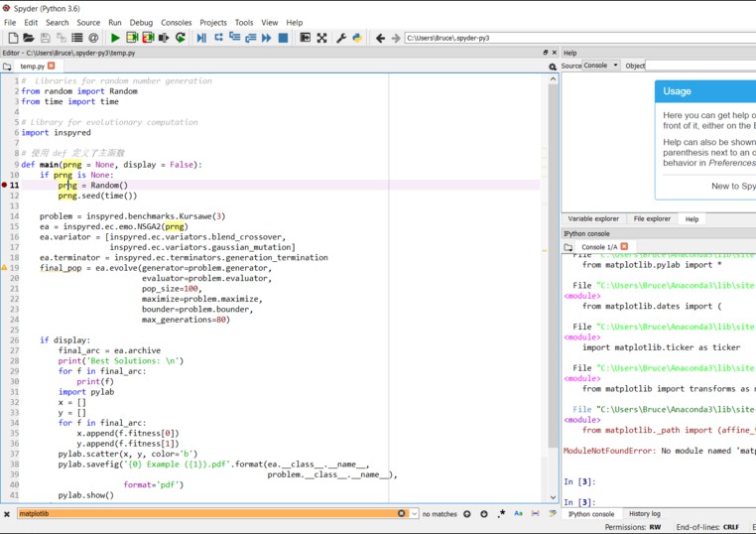Select the IPython console bottom tab
This screenshot has width=756, height=534.
(x=590, y=514)
